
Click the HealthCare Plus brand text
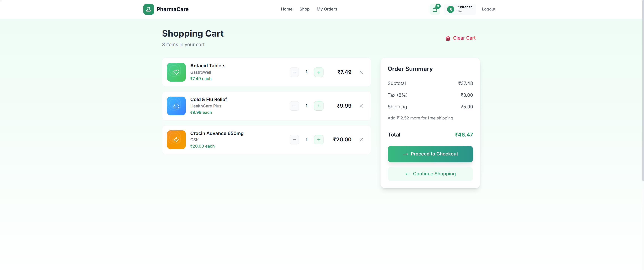pos(206,106)
